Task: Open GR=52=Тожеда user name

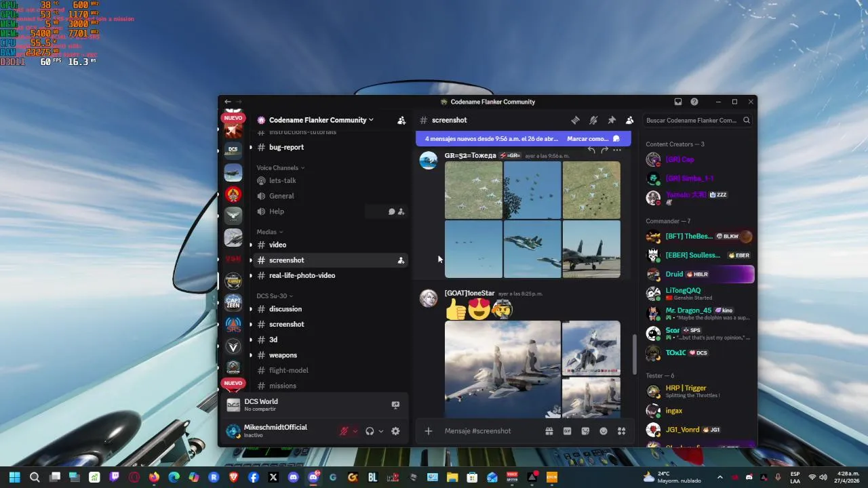Action: 471,155
